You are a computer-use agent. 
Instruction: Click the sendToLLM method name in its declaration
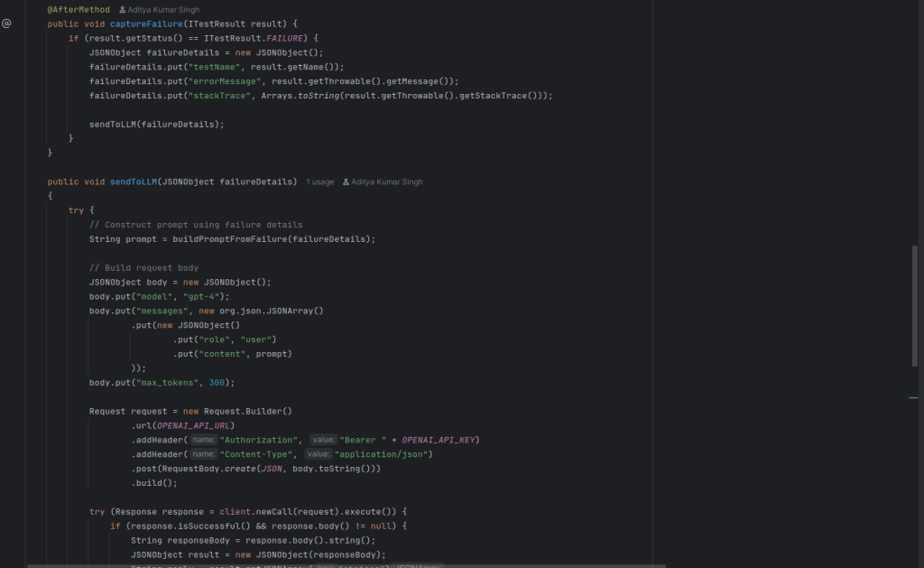pyautogui.click(x=134, y=182)
